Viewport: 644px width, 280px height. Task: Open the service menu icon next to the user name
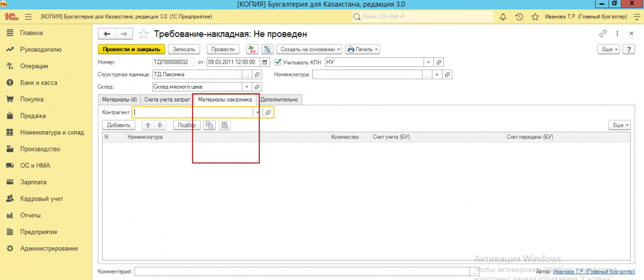pyautogui.click(x=635, y=17)
